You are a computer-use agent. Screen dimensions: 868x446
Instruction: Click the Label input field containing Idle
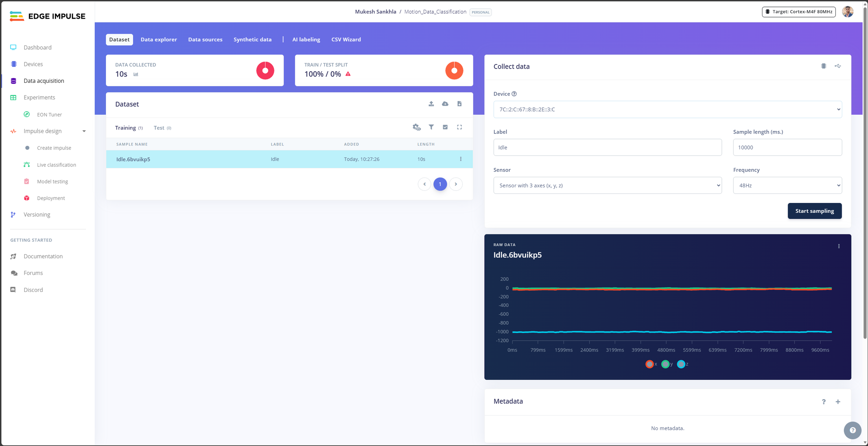[x=607, y=147]
